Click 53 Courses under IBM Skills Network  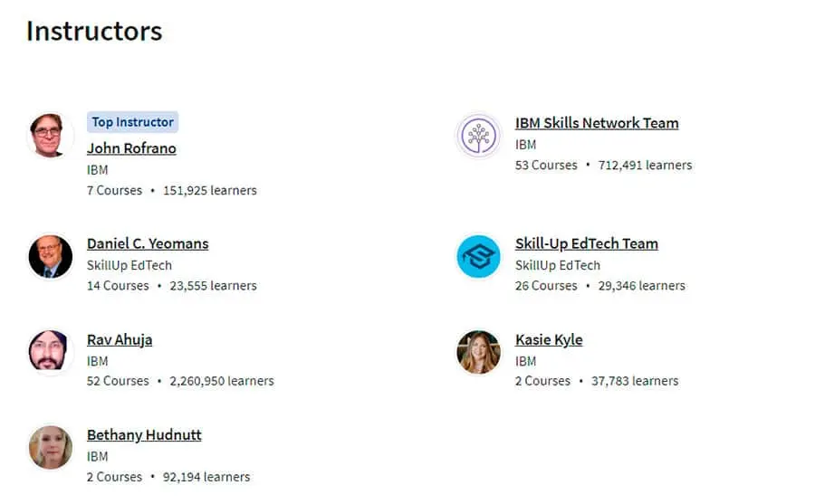click(x=546, y=166)
